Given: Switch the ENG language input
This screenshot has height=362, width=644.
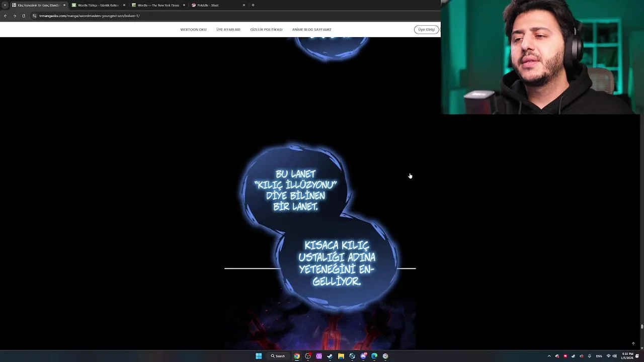Looking at the screenshot, I should tap(599, 356).
